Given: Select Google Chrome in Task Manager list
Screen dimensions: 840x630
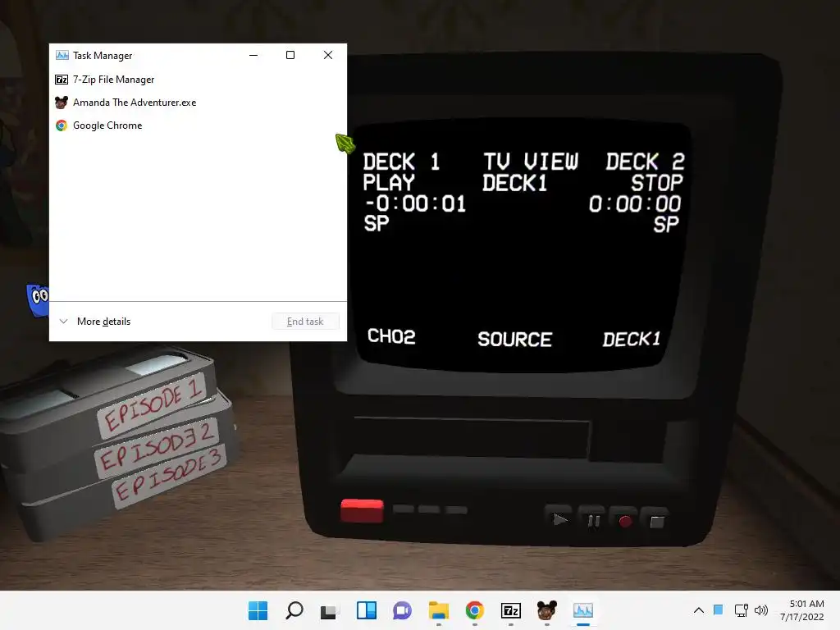Looking at the screenshot, I should click(198, 126).
